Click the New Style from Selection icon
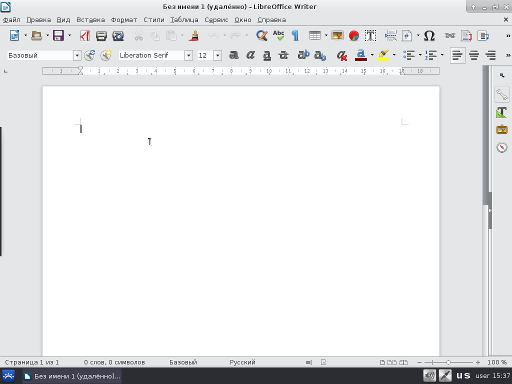Image resolution: width=512 pixels, height=384 pixels. pos(106,55)
